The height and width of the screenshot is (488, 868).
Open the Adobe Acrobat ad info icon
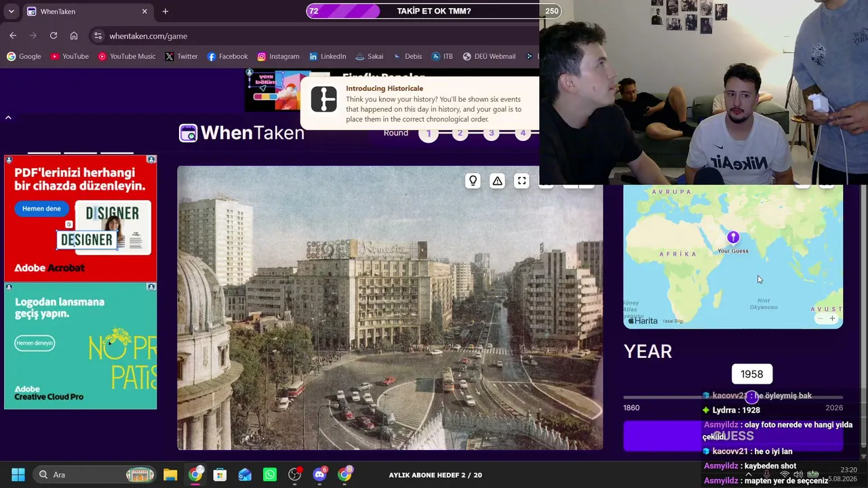pos(151,159)
